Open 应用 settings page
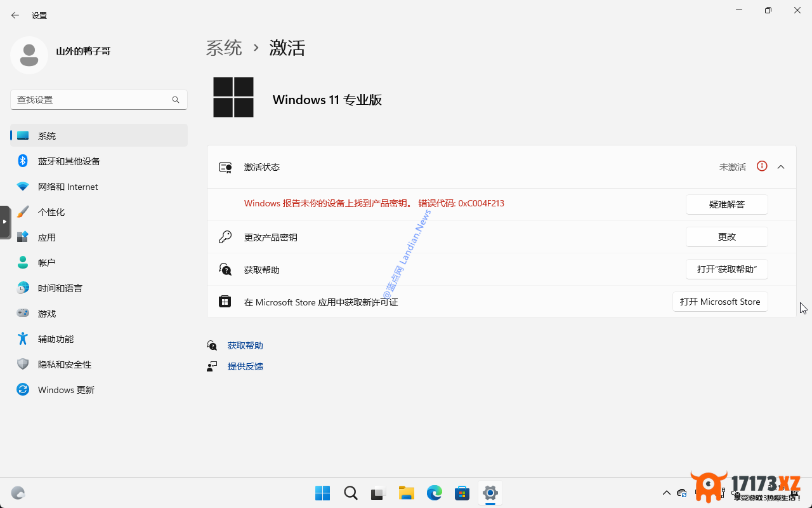This screenshot has width=812, height=508. point(99,237)
